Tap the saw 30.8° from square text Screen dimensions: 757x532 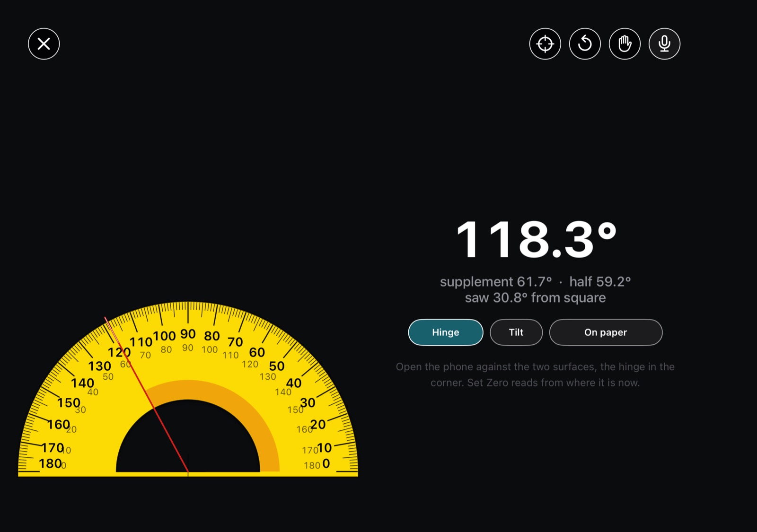coord(535,298)
